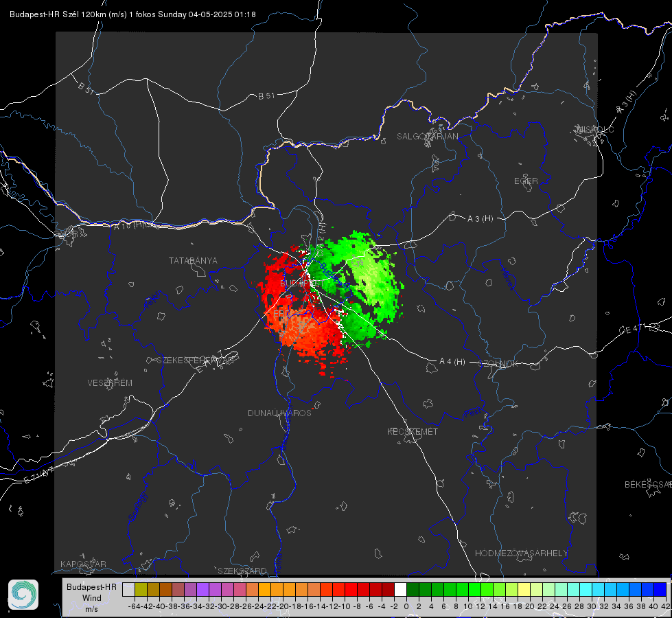Click the MISKOLC city label

[x=595, y=129]
